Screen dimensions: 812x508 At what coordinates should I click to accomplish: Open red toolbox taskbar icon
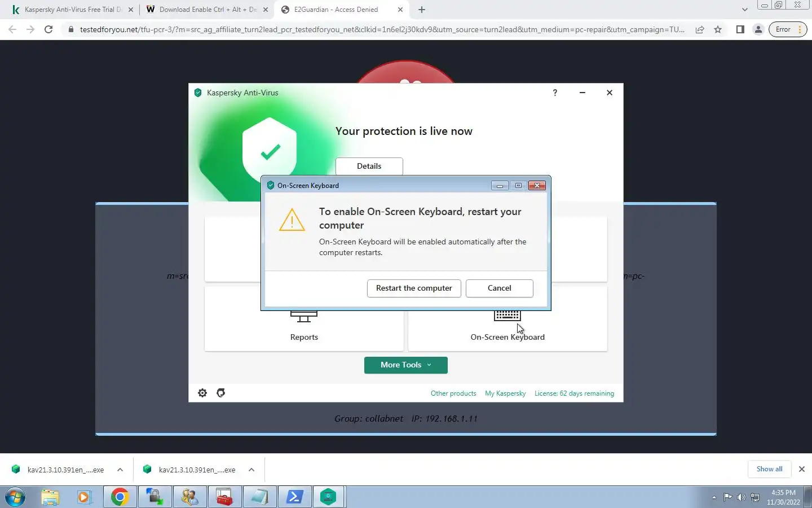coord(224,497)
